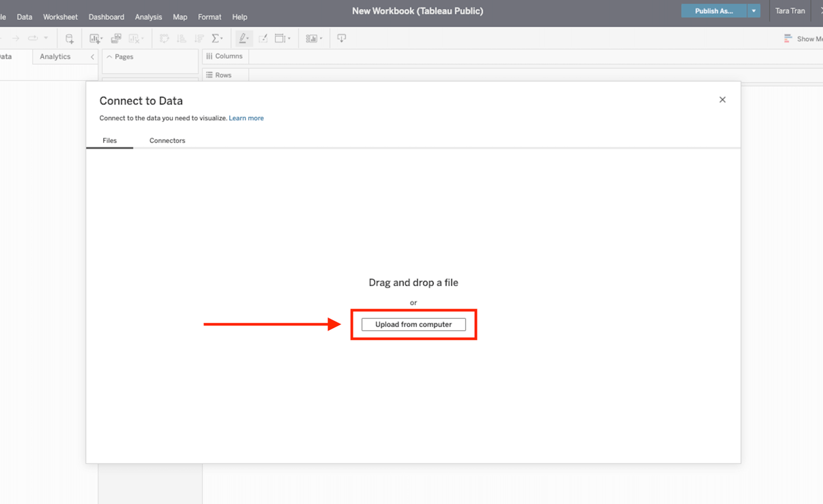The image size is (823, 504).
Task: Click the Publish As button
Action: 714,11
